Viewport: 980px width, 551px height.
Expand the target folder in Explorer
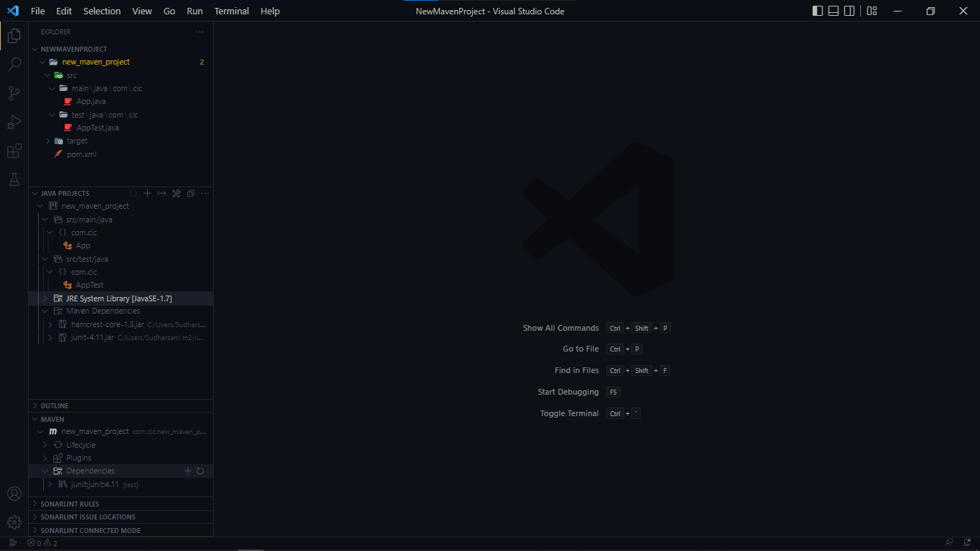click(49, 141)
